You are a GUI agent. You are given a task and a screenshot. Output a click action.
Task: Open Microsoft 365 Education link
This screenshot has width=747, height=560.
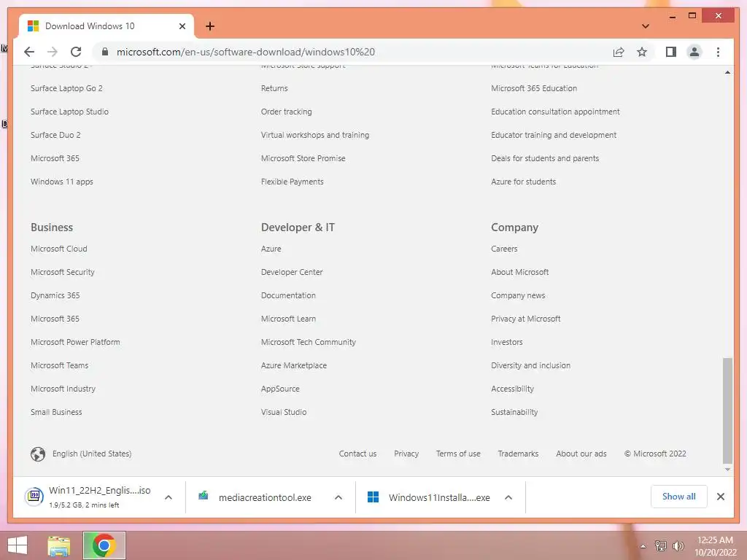tap(534, 88)
